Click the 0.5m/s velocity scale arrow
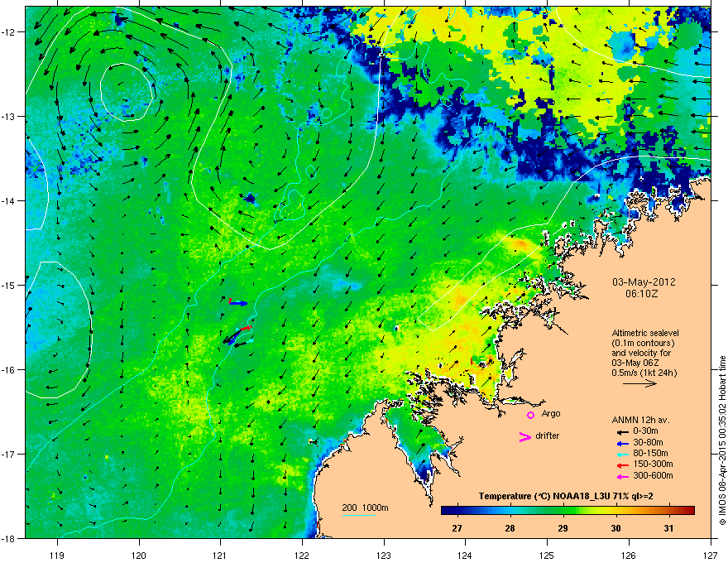The width and height of the screenshot is (728, 563). click(x=639, y=383)
